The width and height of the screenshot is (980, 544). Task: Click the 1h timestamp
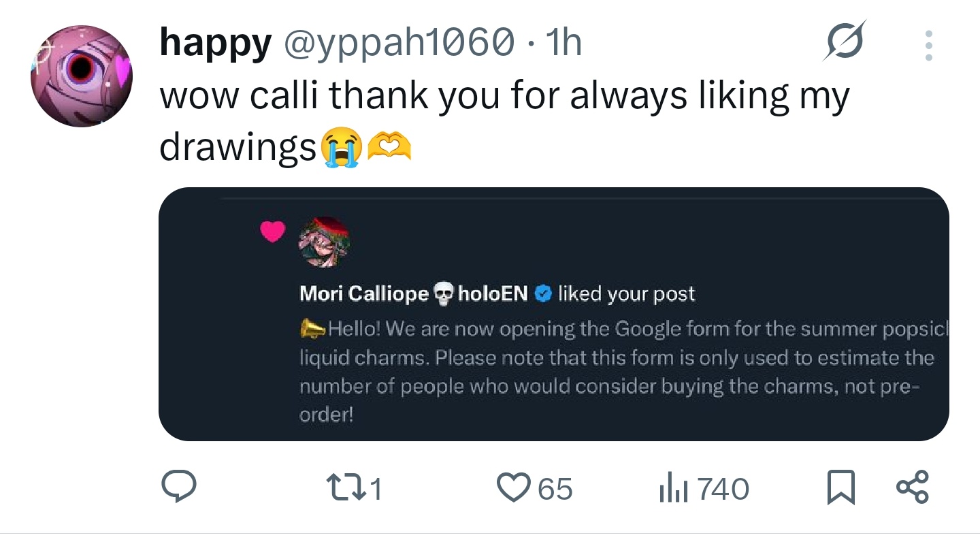[563, 43]
